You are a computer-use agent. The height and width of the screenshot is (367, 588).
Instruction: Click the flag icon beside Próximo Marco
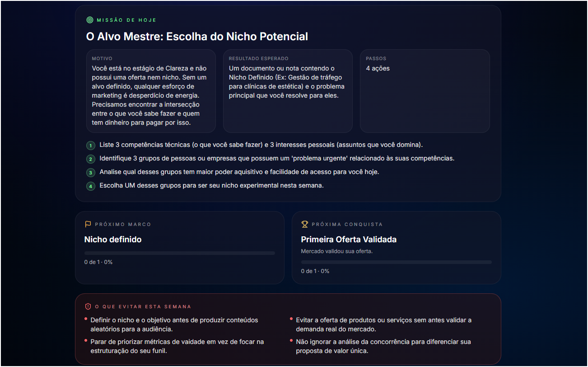88,224
